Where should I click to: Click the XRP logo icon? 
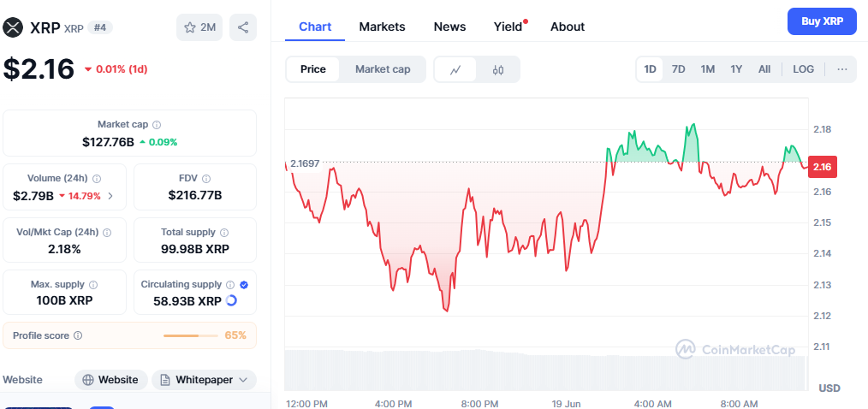coord(12,27)
